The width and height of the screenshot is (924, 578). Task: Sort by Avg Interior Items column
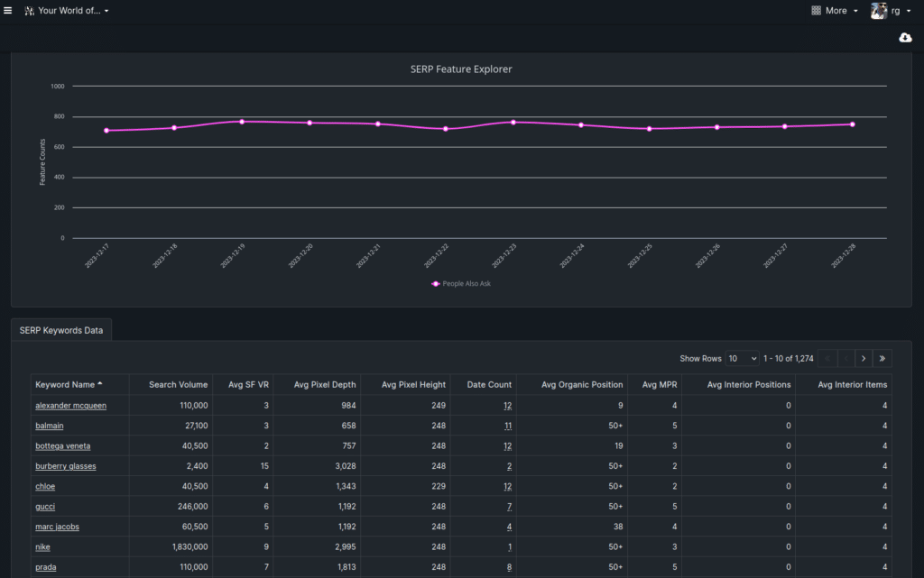point(852,384)
